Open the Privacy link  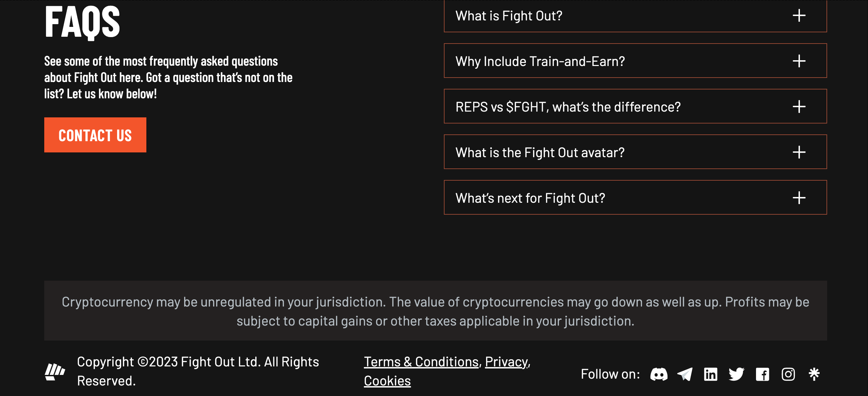click(x=507, y=362)
